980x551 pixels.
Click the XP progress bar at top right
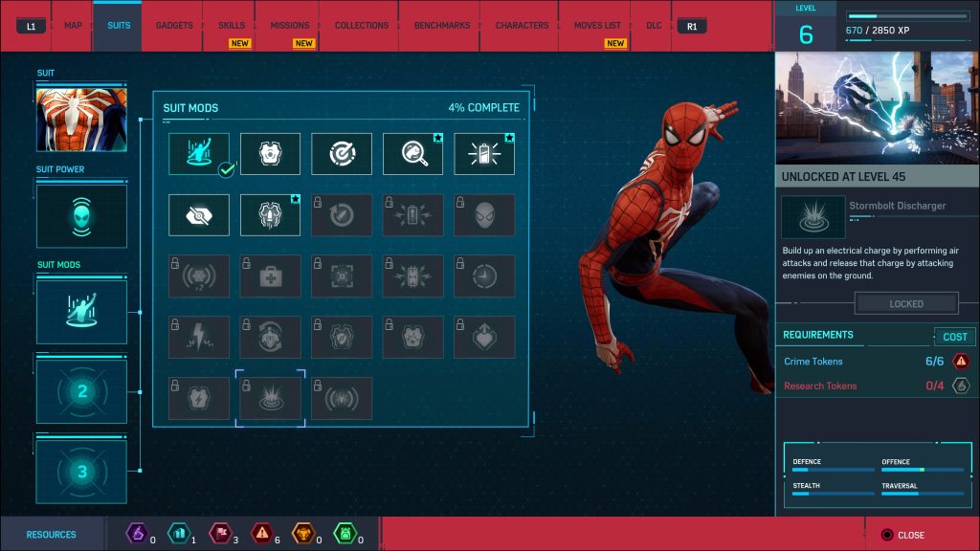[x=908, y=15]
